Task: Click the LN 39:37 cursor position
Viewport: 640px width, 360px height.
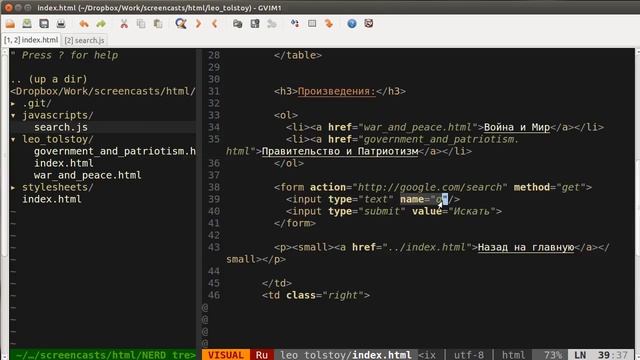Action: 601,355
